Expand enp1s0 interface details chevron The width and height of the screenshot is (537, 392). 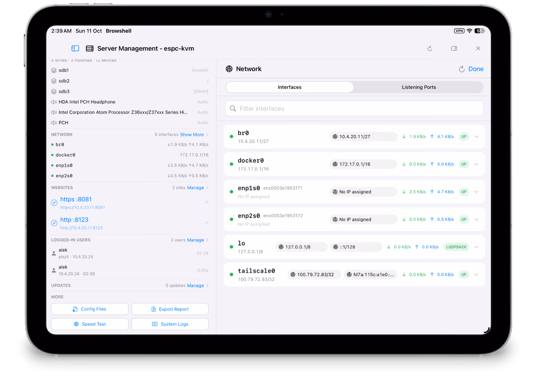click(x=476, y=192)
